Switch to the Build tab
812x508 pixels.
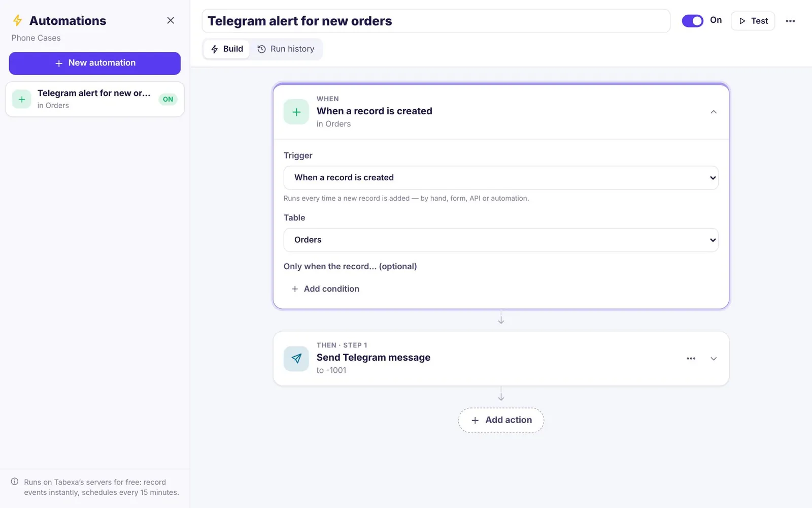[x=227, y=49]
